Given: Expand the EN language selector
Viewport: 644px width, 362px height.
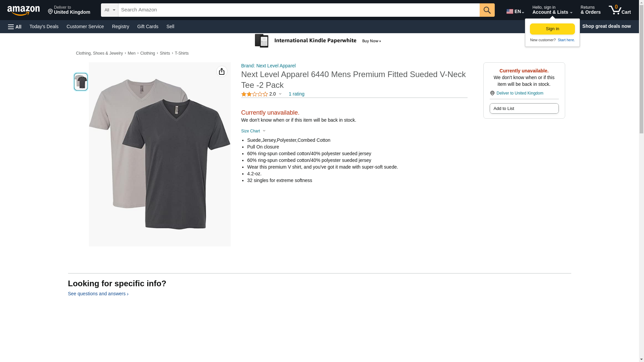Looking at the screenshot, I should coord(515,11).
